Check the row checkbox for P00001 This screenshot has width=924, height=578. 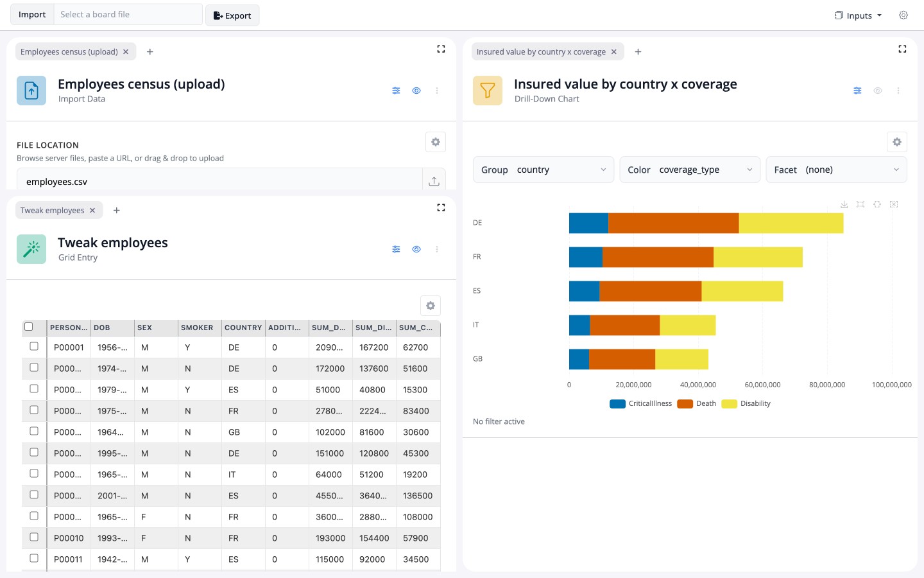(34, 347)
